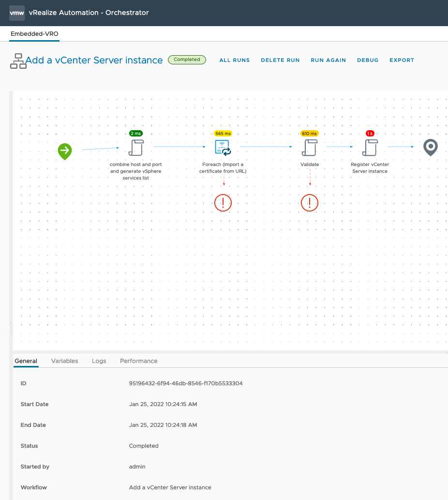Click the error node below Foreach element
The width and height of the screenshot is (448, 500).
[x=223, y=203]
